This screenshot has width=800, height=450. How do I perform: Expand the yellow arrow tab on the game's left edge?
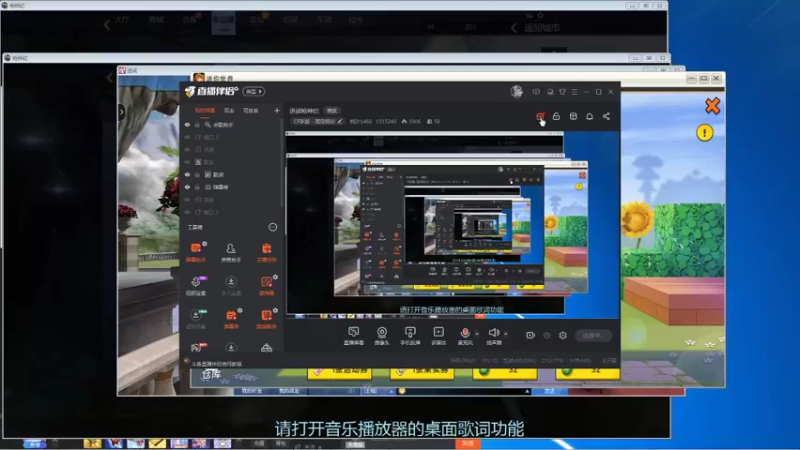(x=121, y=112)
